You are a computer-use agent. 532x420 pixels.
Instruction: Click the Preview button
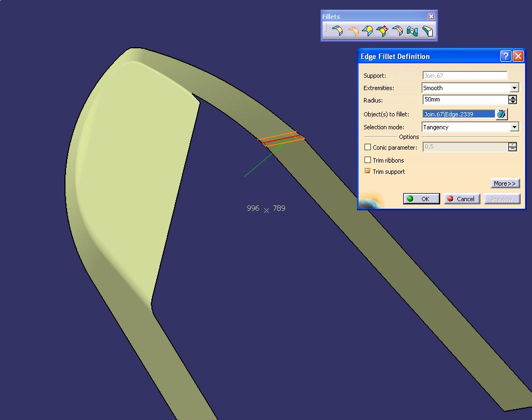point(502,198)
